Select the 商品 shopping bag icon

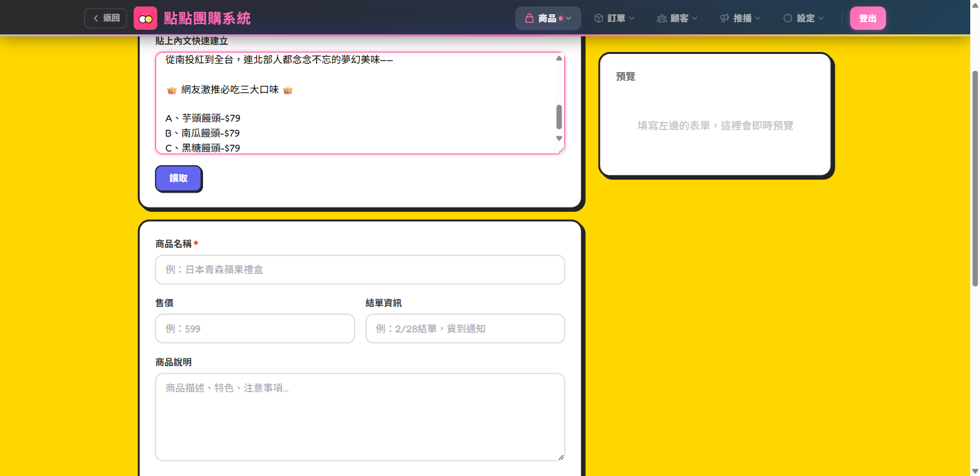(530, 18)
